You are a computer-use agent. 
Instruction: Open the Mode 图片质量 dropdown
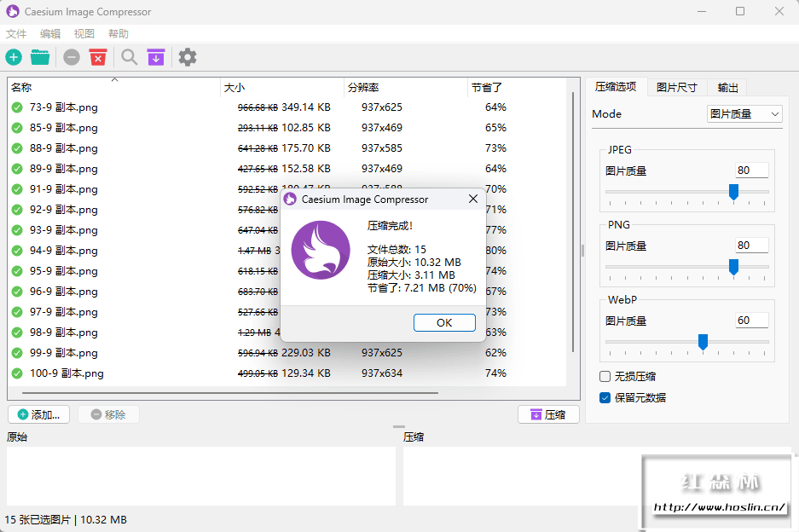click(x=744, y=114)
